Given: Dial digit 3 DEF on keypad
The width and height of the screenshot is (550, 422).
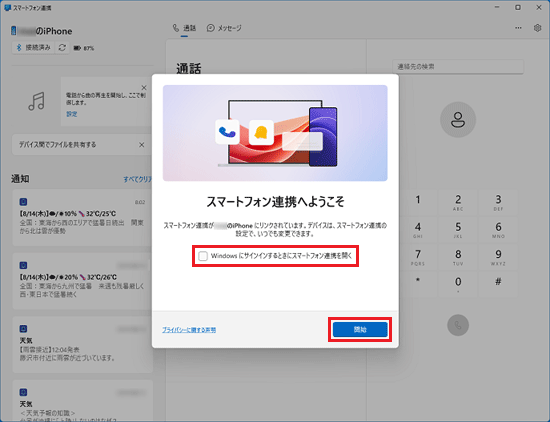Looking at the screenshot, I should point(498,202).
